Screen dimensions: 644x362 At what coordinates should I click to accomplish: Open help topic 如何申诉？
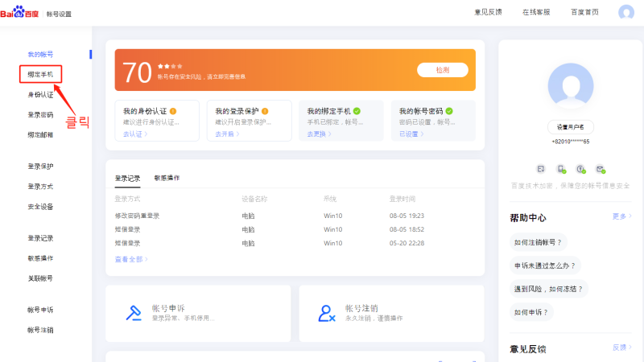(531, 312)
